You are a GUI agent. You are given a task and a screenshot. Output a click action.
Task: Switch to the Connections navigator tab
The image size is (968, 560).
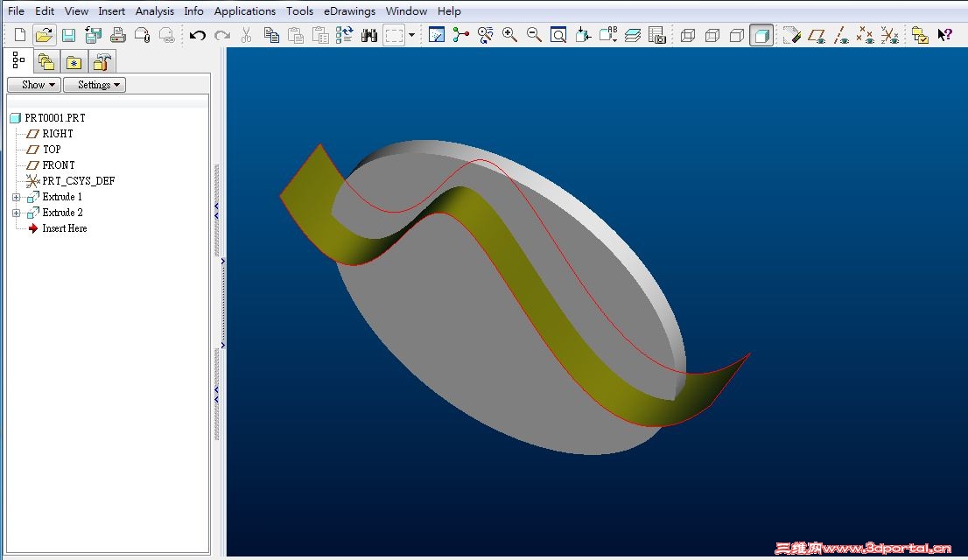[x=102, y=62]
